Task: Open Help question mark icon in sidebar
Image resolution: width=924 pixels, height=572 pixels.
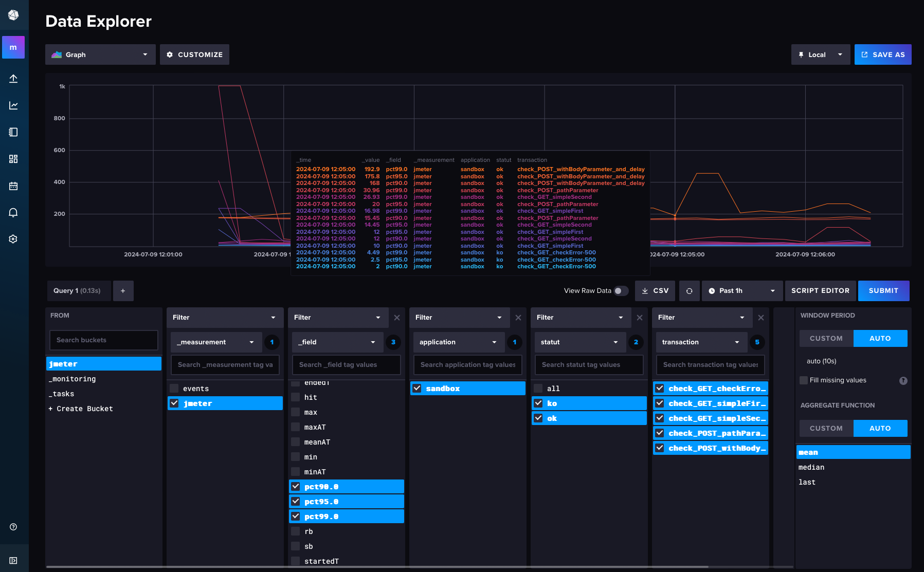Action: point(13,527)
